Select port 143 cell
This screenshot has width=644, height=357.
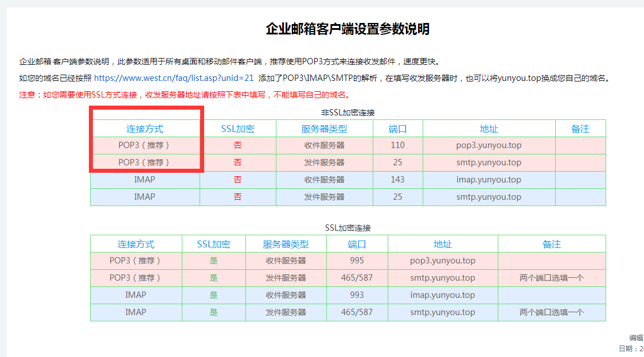point(397,180)
